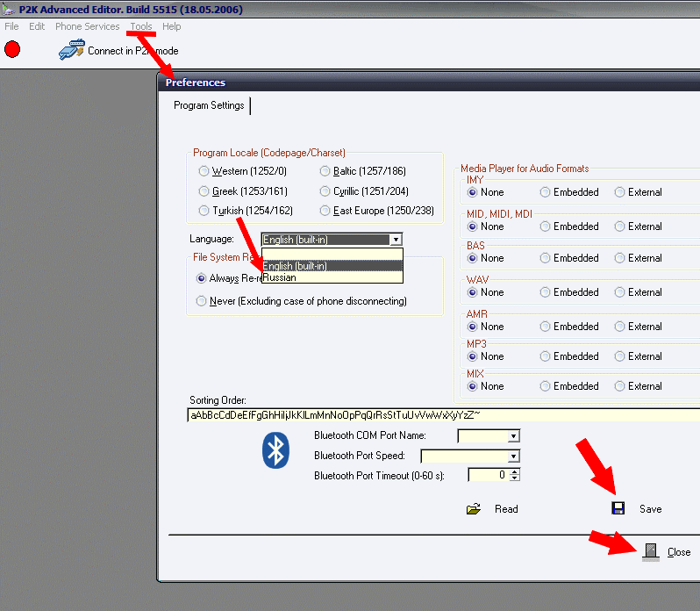The height and width of the screenshot is (611, 700).
Task: Choose the blank entry in language list
Action: tap(332, 254)
